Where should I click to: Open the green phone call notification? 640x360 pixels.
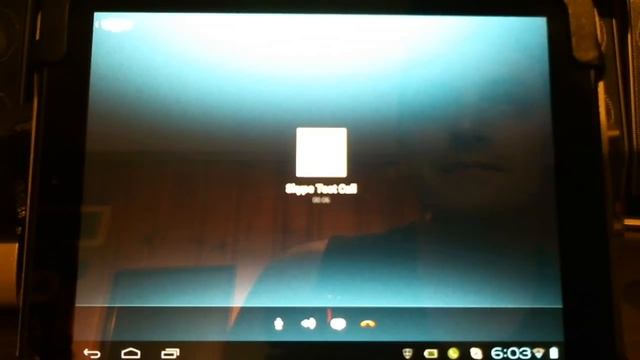coord(453,353)
